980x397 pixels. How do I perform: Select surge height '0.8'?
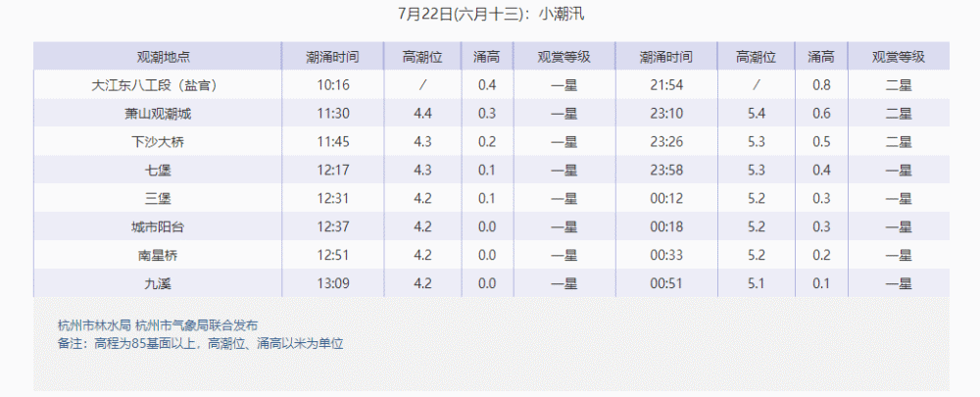point(821,85)
